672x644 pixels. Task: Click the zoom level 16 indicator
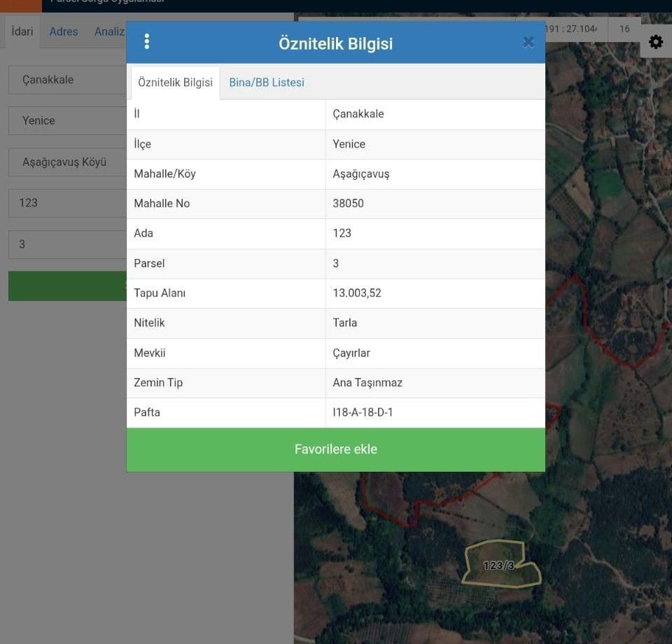(624, 29)
